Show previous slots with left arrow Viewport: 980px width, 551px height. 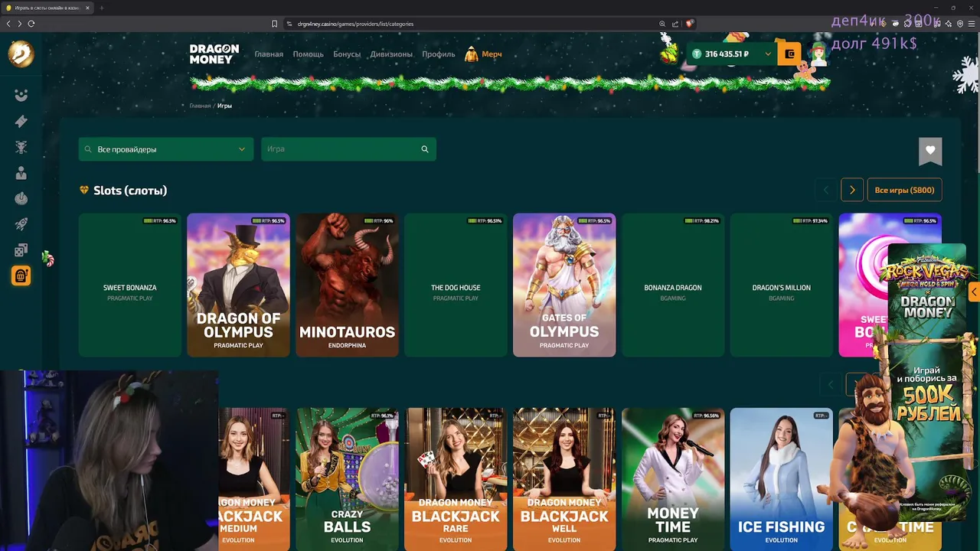825,190
